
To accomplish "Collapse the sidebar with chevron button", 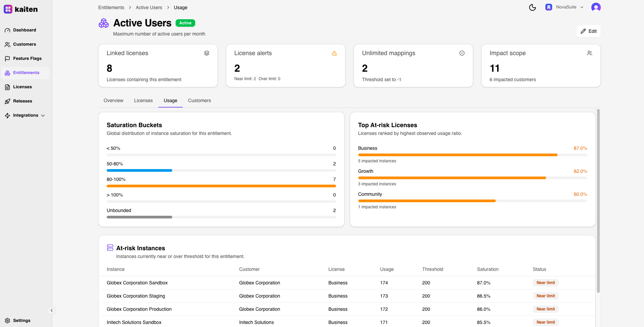I will point(52,310).
